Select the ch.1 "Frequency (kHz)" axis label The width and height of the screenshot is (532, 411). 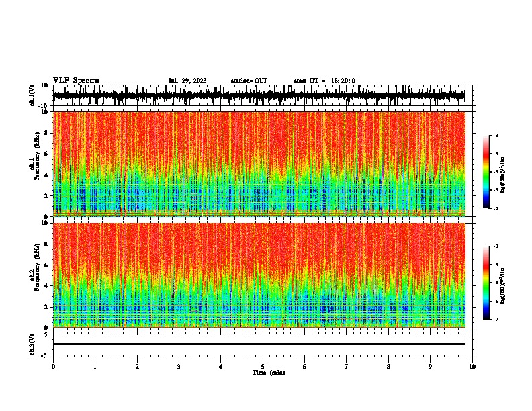point(37,156)
